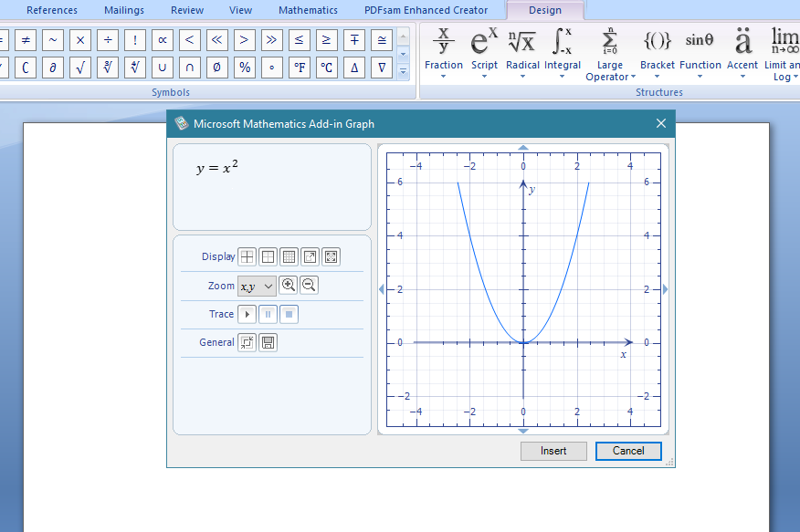This screenshot has width=800, height=532.
Task: Insert the tilde symbol
Action: 53,40
